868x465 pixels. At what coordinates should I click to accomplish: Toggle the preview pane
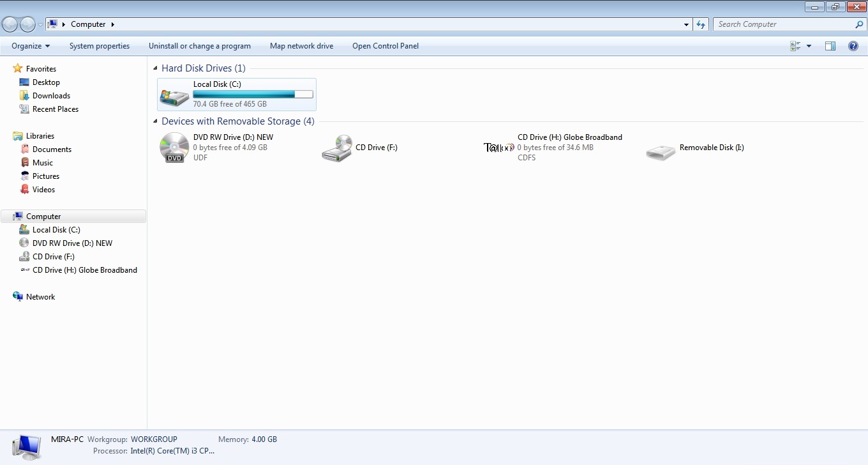click(x=830, y=46)
